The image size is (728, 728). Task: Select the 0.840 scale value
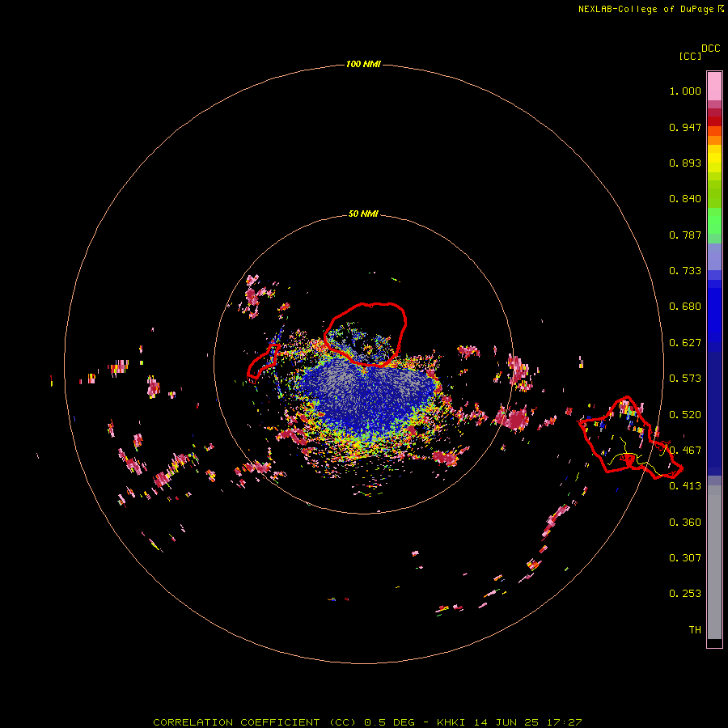pos(685,199)
